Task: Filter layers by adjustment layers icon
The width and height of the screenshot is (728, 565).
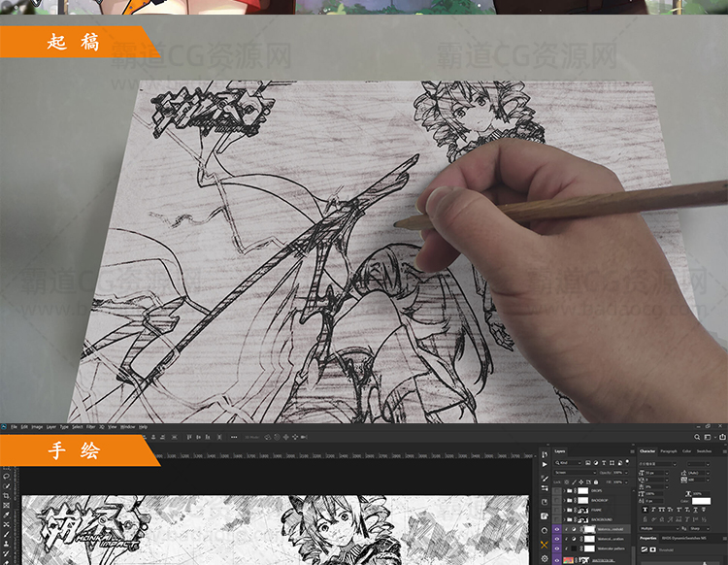Action: (x=596, y=463)
